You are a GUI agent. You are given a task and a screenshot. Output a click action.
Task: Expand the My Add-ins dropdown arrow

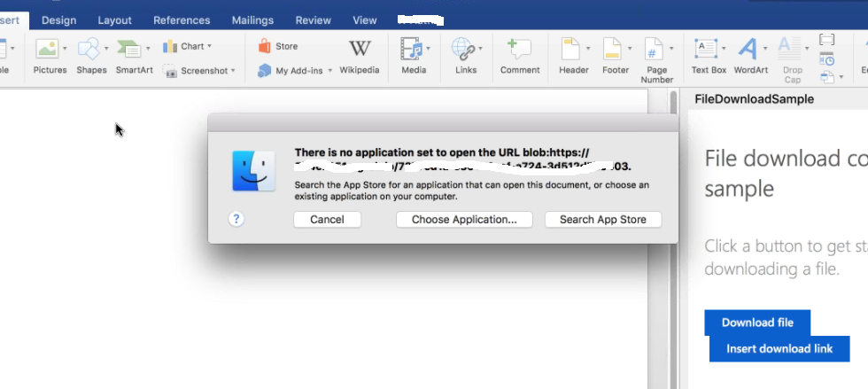(329, 71)
